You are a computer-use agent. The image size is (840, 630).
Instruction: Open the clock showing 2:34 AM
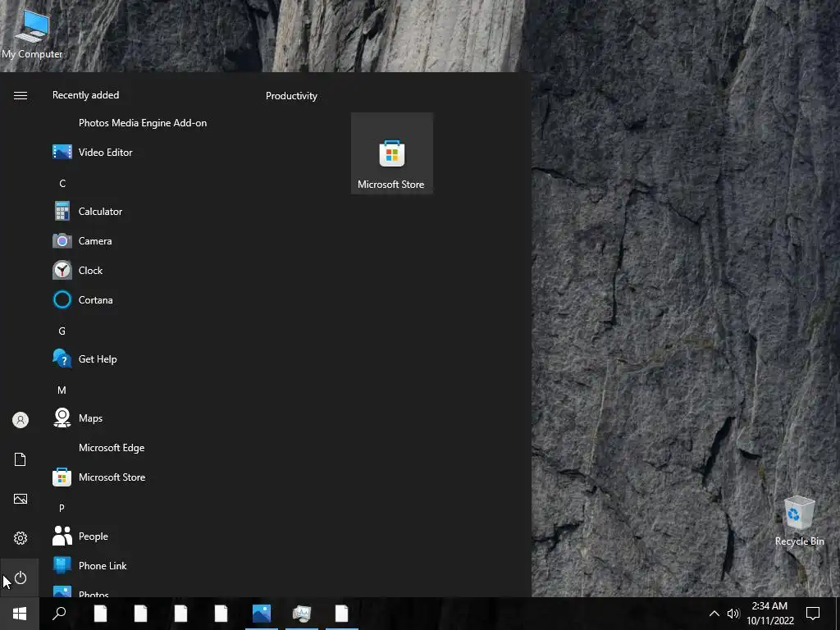[769, 614]
